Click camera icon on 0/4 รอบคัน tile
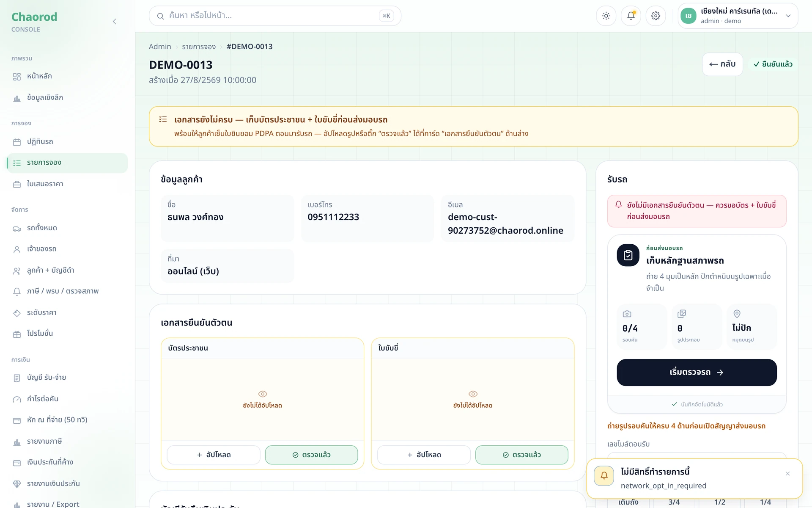Image resolution: width=812 pixels, height=508 pixels. [x=627, y=314]
